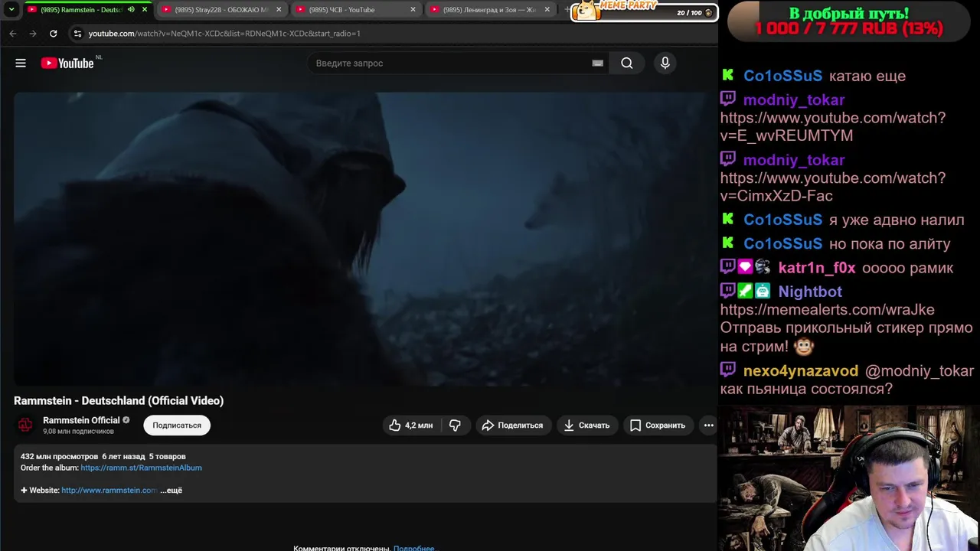The image size is (980, 551).
Task: Mute the Rammstein tab via speaker icon
Action: click(x=131, y=10)
